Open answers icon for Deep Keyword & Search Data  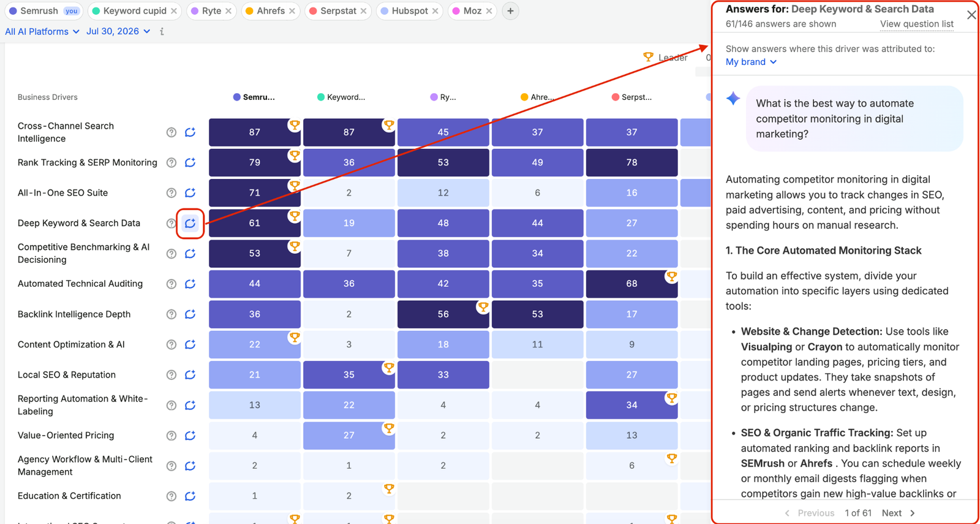tap(190, 223)
